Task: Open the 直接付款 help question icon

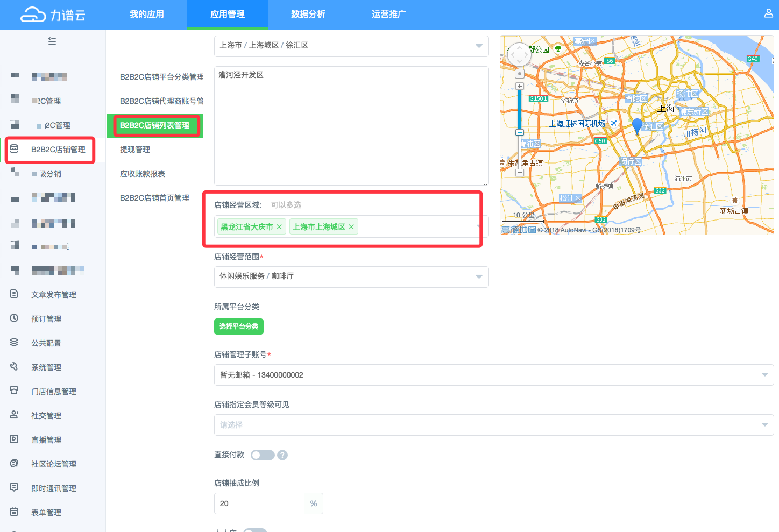Action: 282,455
